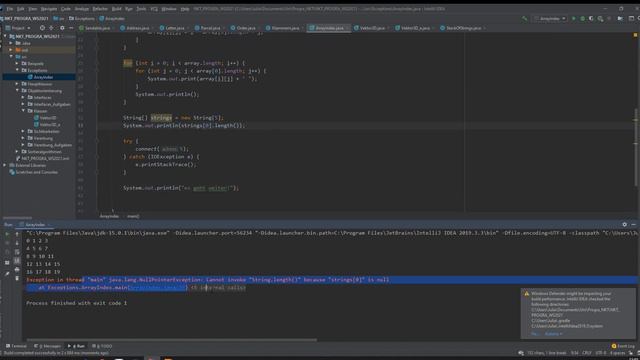Image resolution: width=640 pixels, height=360 pixels.
Task: Click the Fix link in notification
Action: pyautogui.click(x=535, y=334)
